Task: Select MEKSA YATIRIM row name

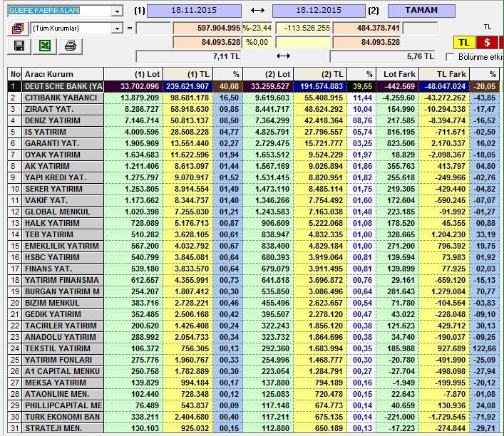Action: point(63,383)
